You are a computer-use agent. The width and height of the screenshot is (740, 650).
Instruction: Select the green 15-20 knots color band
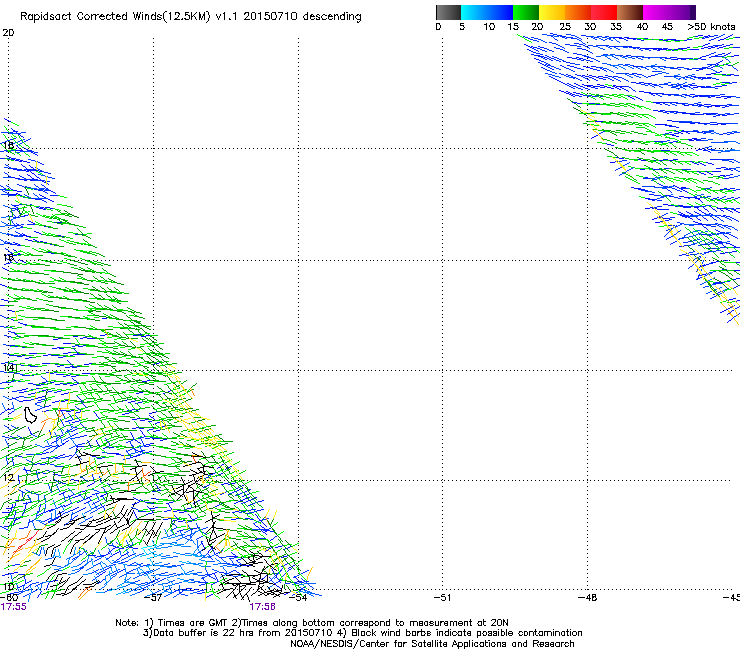click(526, 12)
